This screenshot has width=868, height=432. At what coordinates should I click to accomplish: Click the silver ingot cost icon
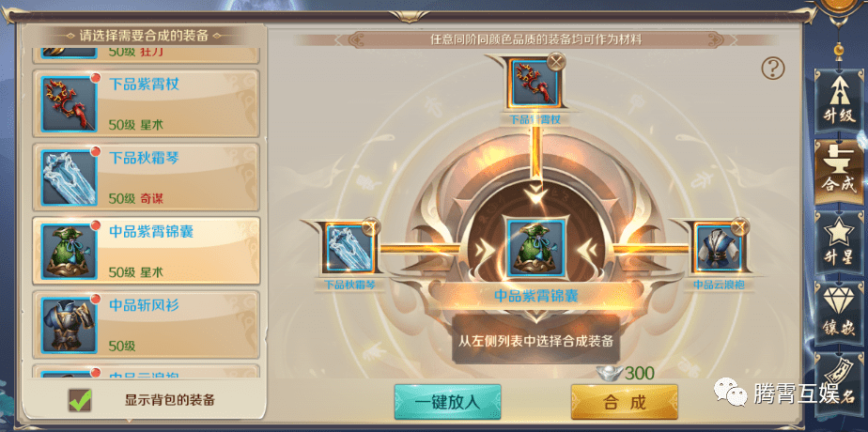[x=610, y=374]
